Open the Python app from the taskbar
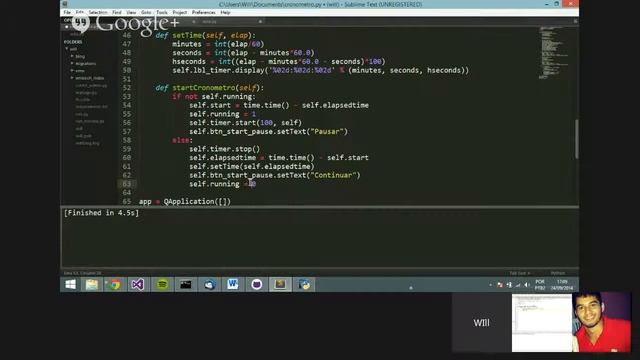This screenshot has width=640, height=360. (304, 284)
